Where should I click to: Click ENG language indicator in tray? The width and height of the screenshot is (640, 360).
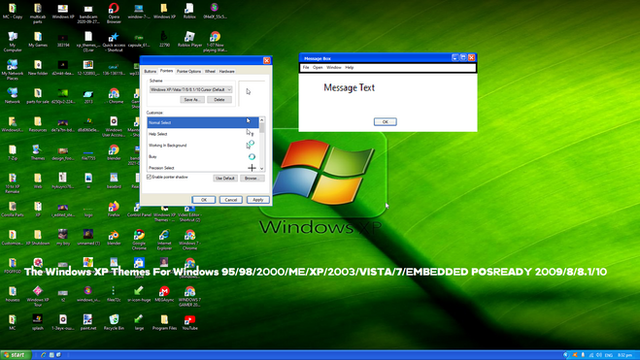tap(609, 355)
